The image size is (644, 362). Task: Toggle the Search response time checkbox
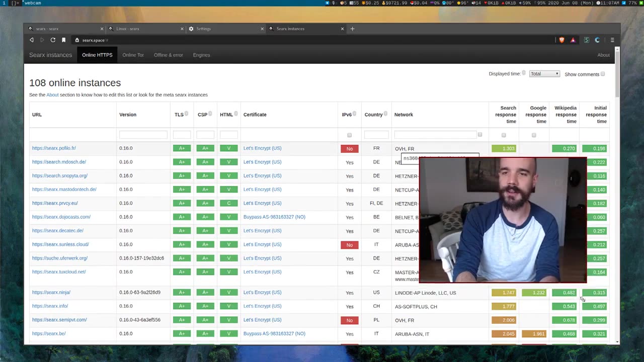pyautogui.click(x=504, y=135)
